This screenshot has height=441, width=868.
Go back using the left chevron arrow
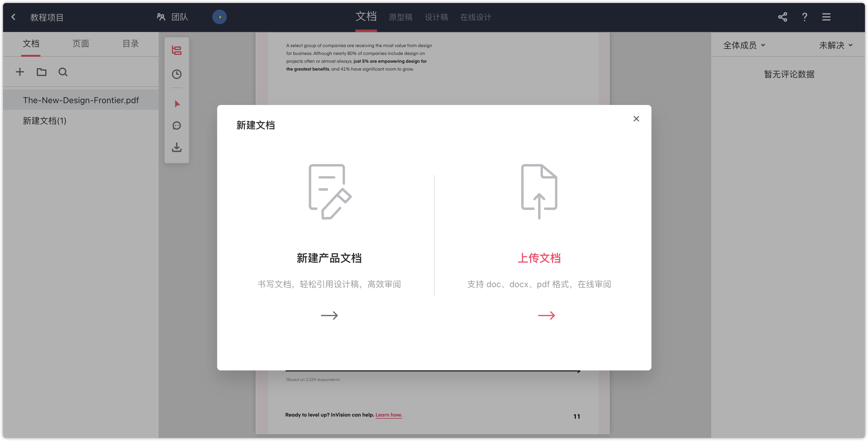coord(14,17)
